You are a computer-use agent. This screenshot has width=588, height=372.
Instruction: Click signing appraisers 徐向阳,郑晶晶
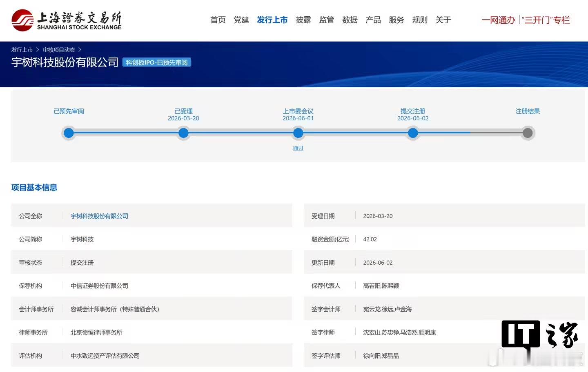click(x=381, y=356)
